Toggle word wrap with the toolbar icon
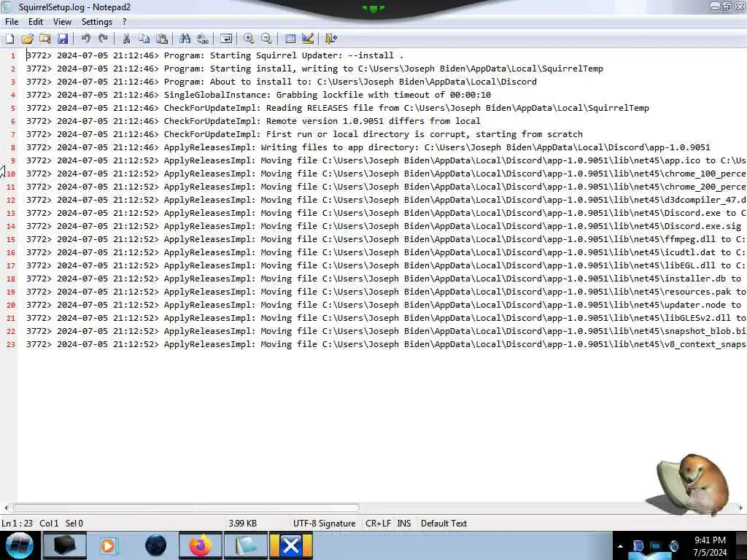This screenshot has height=560, width=747. click(x=226, y=39)
